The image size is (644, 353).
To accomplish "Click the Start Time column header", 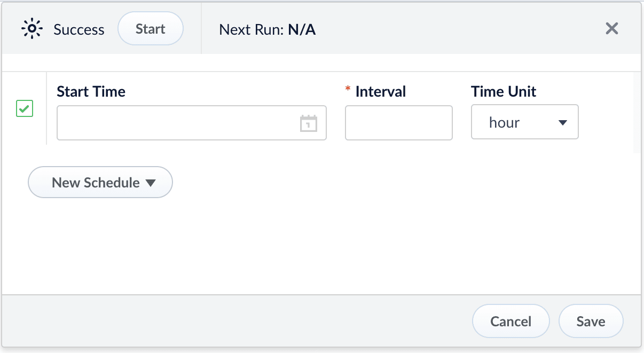I will pos(91,91).
